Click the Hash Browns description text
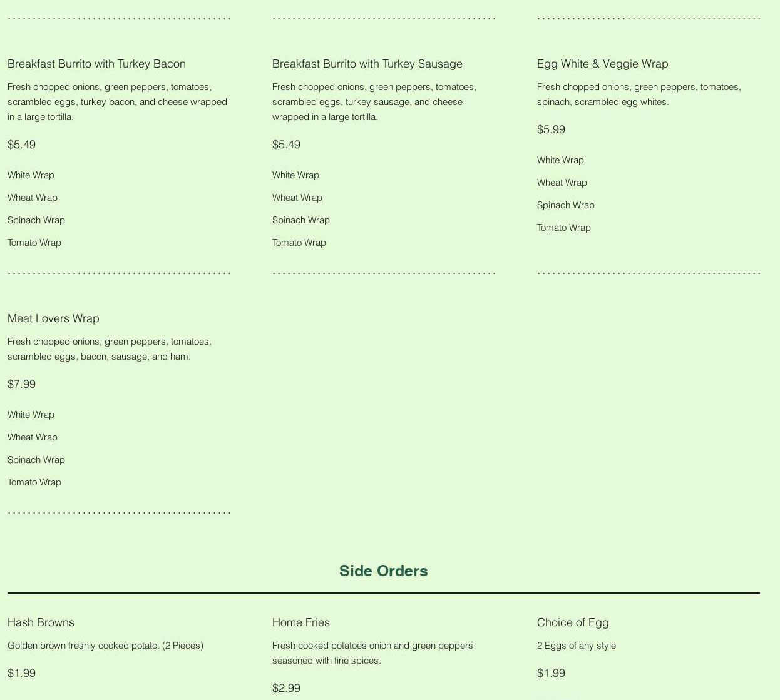Viewport: 780px width, 700px height. pos(105,646)
